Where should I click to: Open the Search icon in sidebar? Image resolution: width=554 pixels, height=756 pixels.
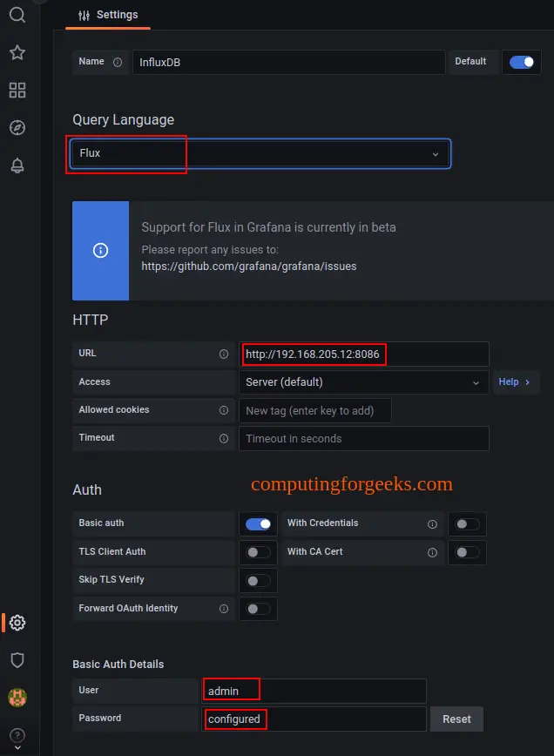tap(17, 15)
